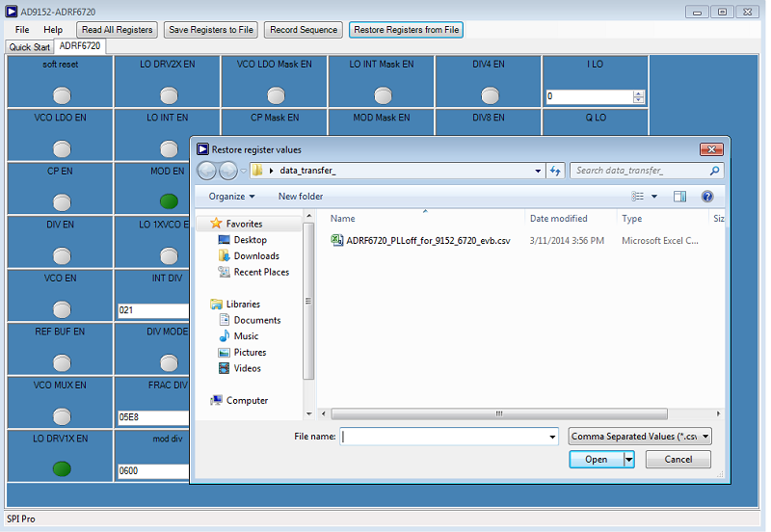
Task: Open the file type filter dropdown
Action: coord(640,437)
